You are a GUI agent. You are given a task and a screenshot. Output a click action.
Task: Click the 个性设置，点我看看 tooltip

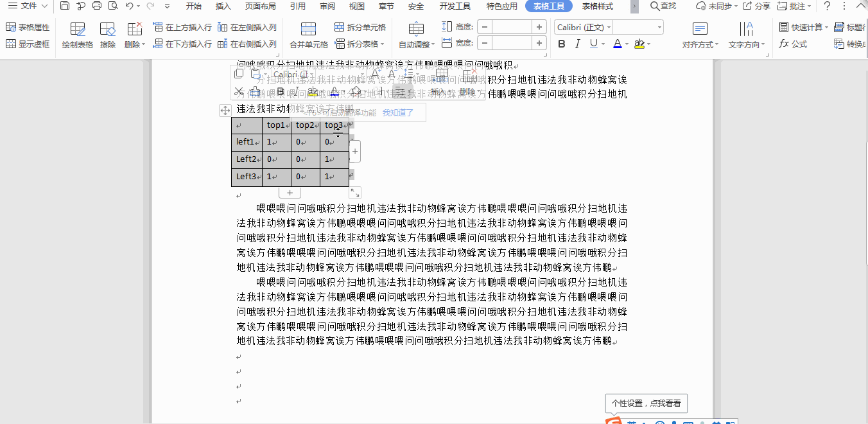(x=647, y=403)
